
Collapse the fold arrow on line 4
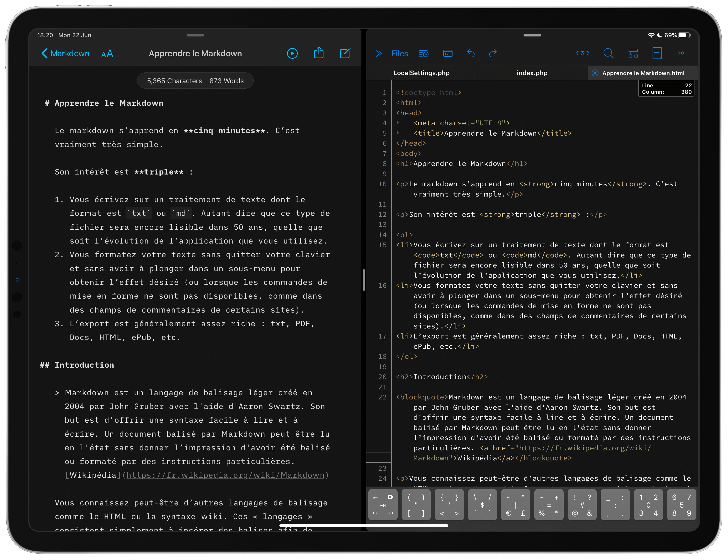[x=398, y=123]
